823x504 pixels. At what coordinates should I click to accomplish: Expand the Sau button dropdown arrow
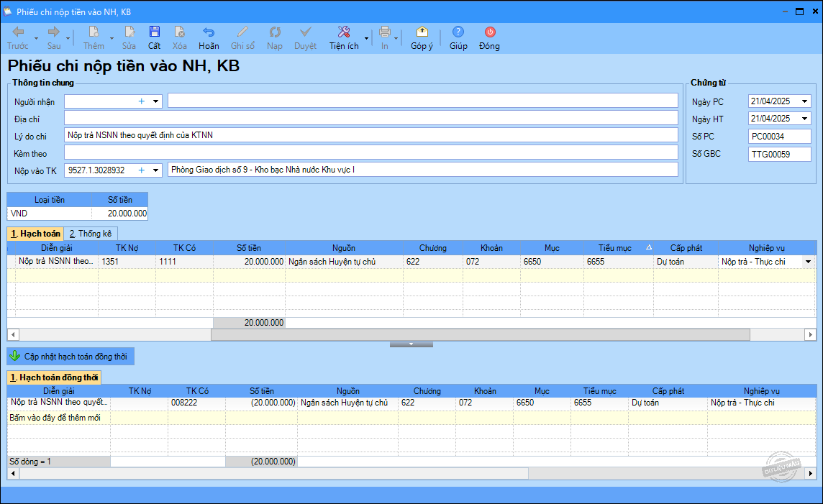pyautogui.click(x=68, y=39)
